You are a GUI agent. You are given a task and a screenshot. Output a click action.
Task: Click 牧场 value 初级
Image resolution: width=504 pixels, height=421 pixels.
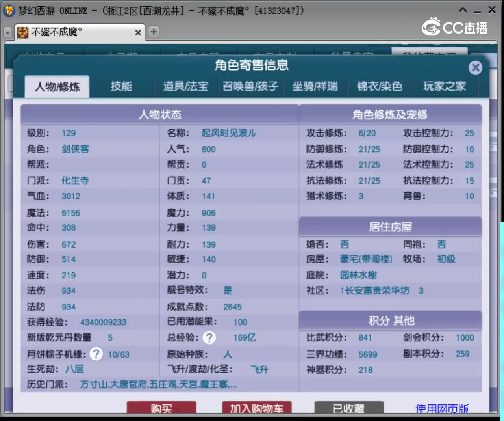(446, 259)
